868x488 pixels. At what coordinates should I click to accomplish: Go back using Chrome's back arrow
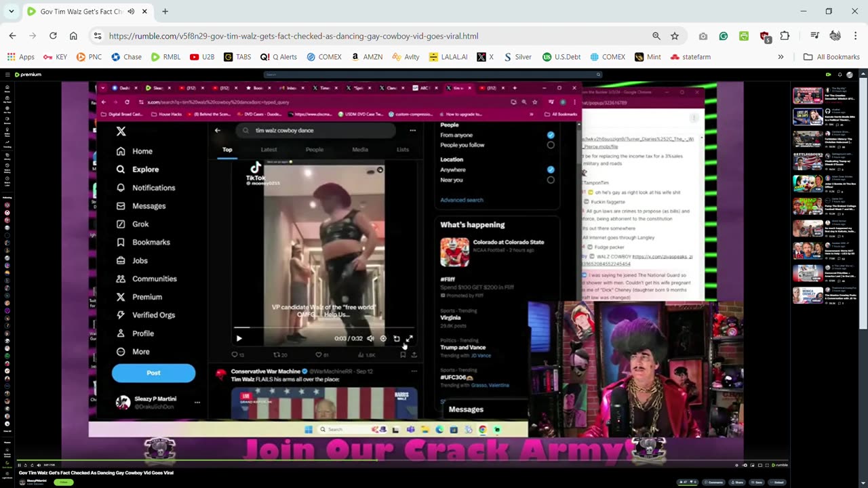click(12, 36)
